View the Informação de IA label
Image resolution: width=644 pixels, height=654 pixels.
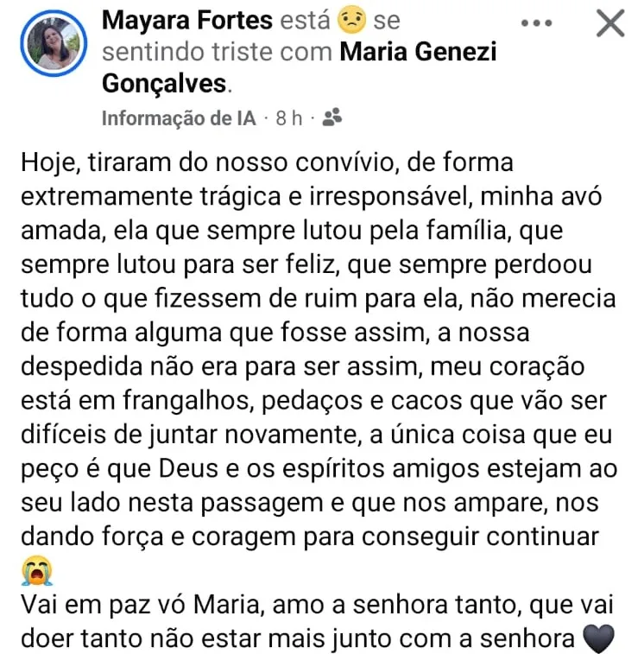pos(179,118)
